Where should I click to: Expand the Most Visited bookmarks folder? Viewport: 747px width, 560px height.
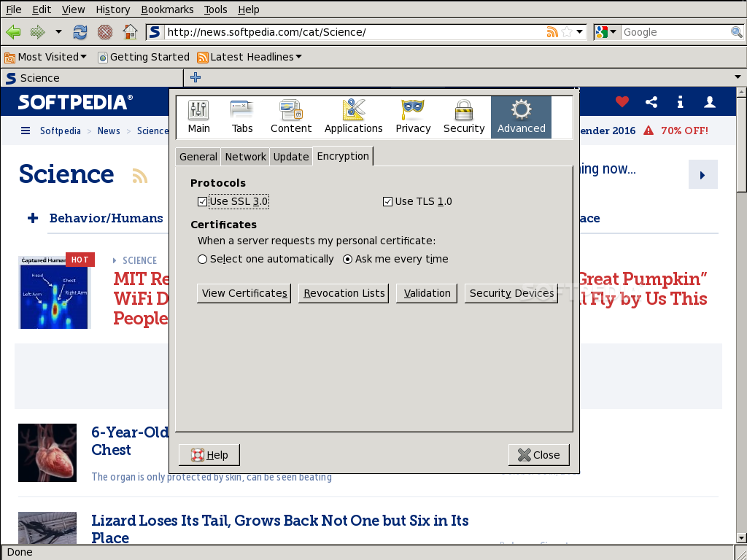pyautogui.click(x=46, y=57)
